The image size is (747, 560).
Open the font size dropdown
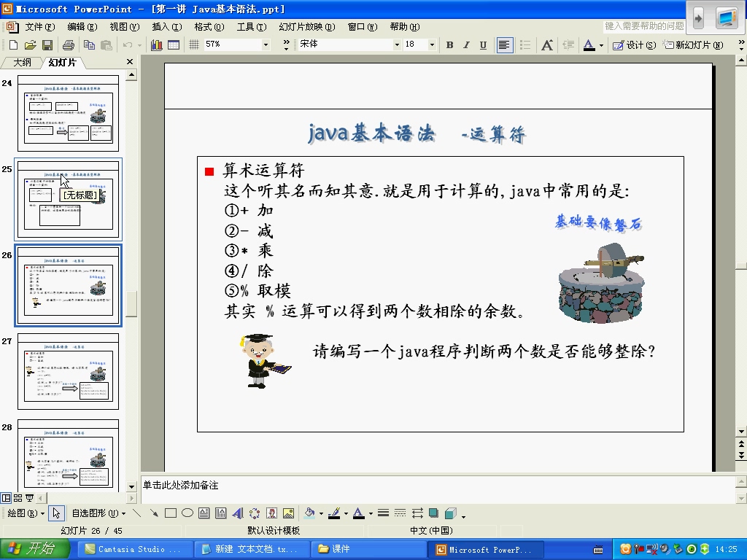pyautogui.click(x=432, y=44)
